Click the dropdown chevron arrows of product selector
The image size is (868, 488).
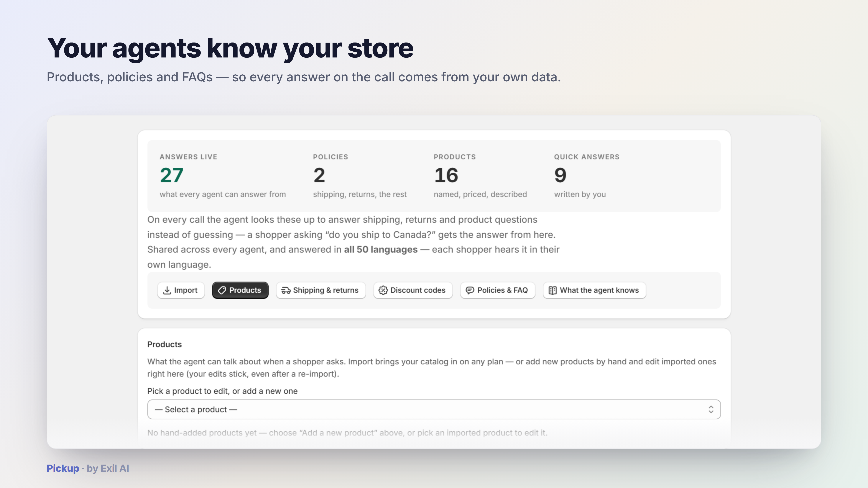[x=711, y=409]
